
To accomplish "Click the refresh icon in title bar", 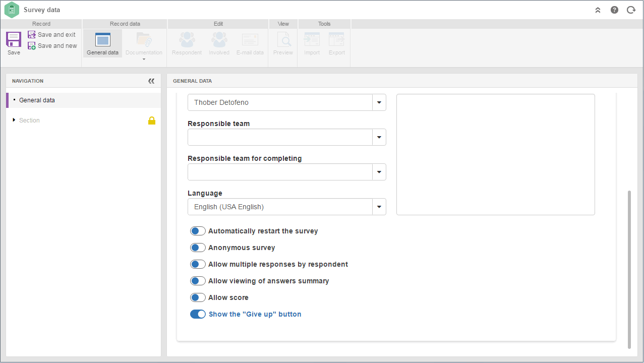I will coord(631,10).
